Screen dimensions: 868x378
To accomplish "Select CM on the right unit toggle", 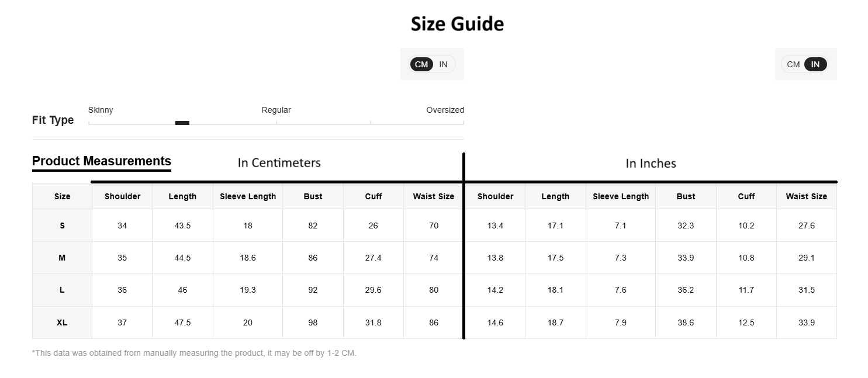I will click(x=793, y=64).
